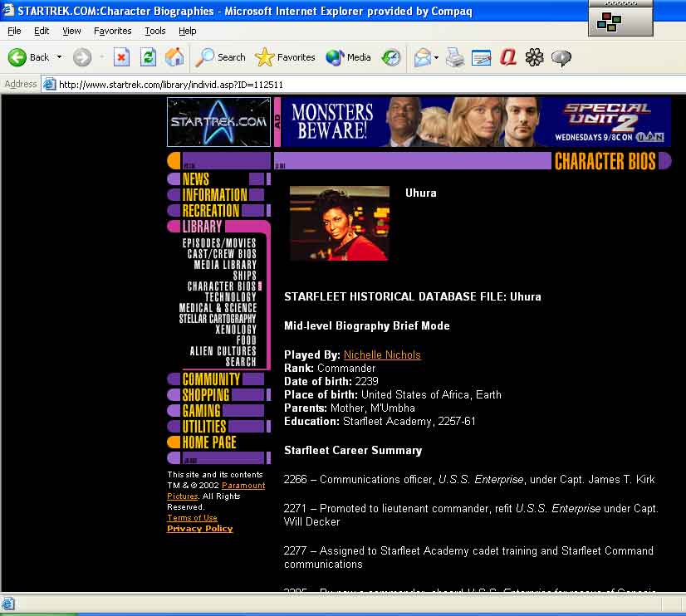The width and height of the screenshot is (686, 616).
Task: Open Search in the Library submenu
Action: point(241,362)
